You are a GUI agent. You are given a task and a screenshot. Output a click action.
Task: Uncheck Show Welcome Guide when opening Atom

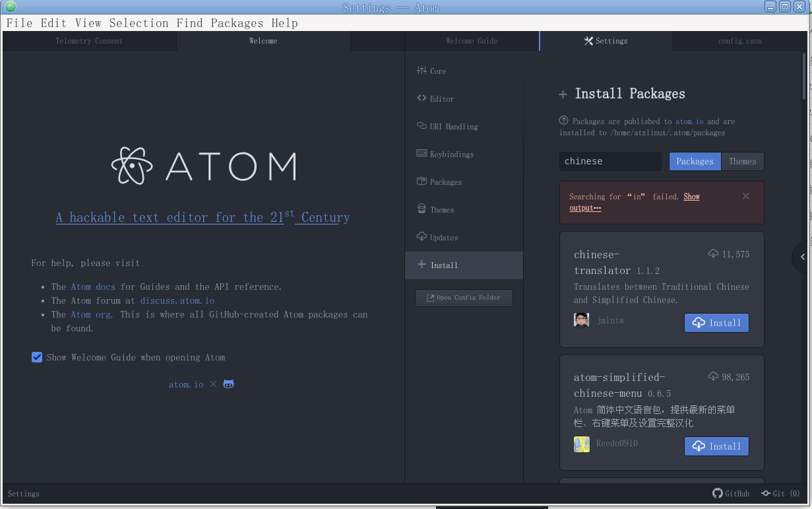point(37,357)
